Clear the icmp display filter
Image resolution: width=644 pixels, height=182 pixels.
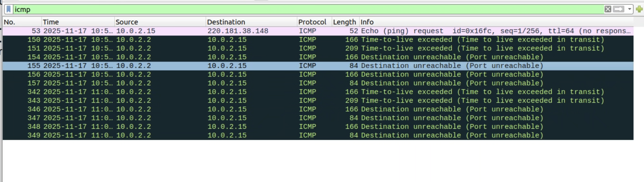(608, 9)
